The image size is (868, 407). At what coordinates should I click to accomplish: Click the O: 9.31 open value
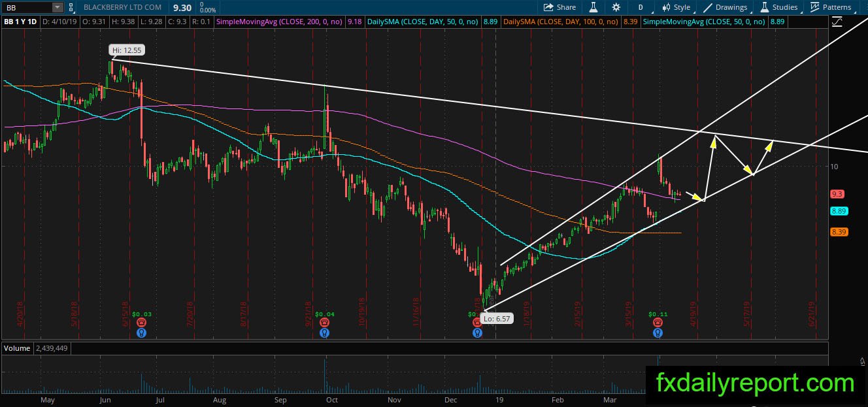pos(95,22)
